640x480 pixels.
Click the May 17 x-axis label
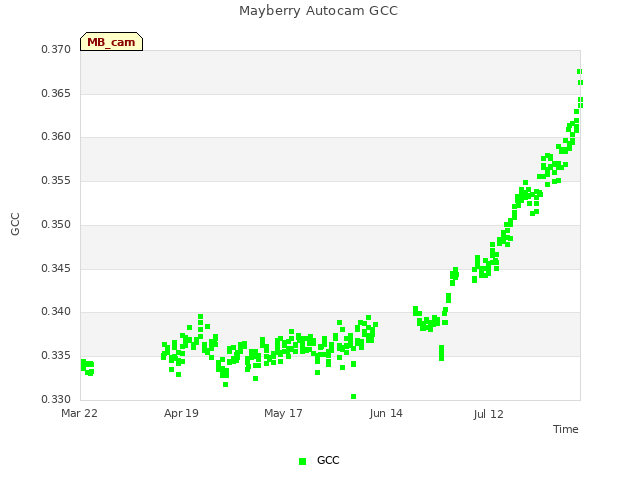click(x=283, y=413)
